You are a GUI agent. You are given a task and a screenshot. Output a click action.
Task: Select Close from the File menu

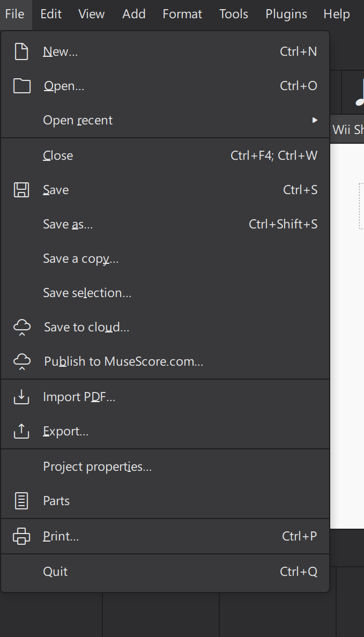coord(57,155)
